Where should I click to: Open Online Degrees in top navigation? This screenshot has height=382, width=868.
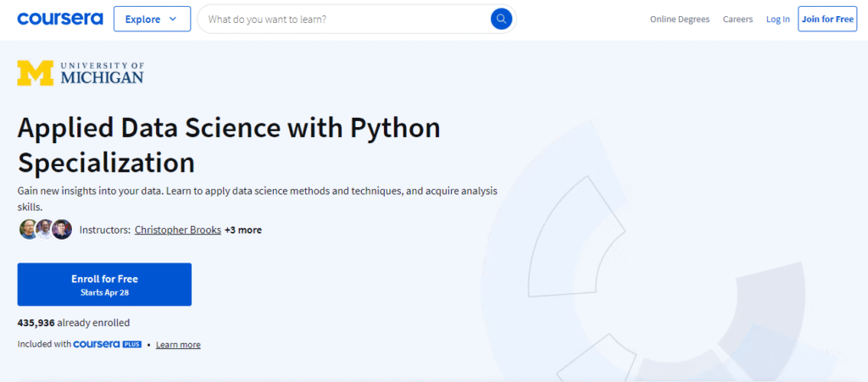680,19
